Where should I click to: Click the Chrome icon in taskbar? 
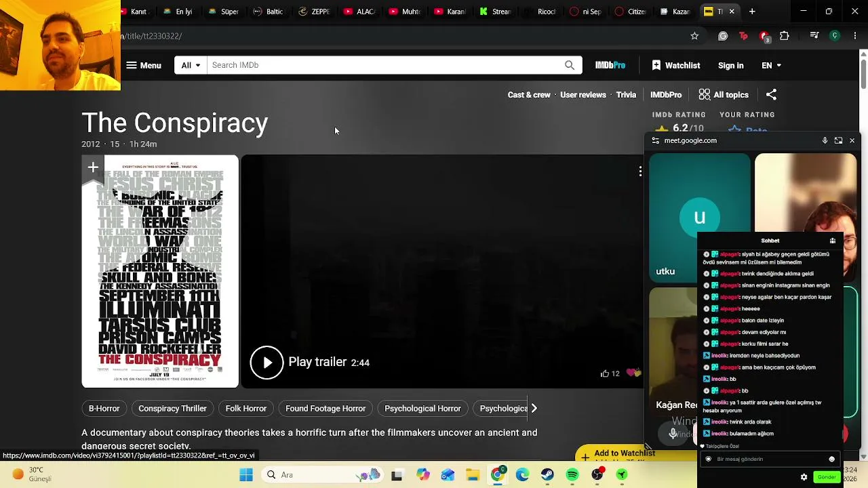(498, 474)
